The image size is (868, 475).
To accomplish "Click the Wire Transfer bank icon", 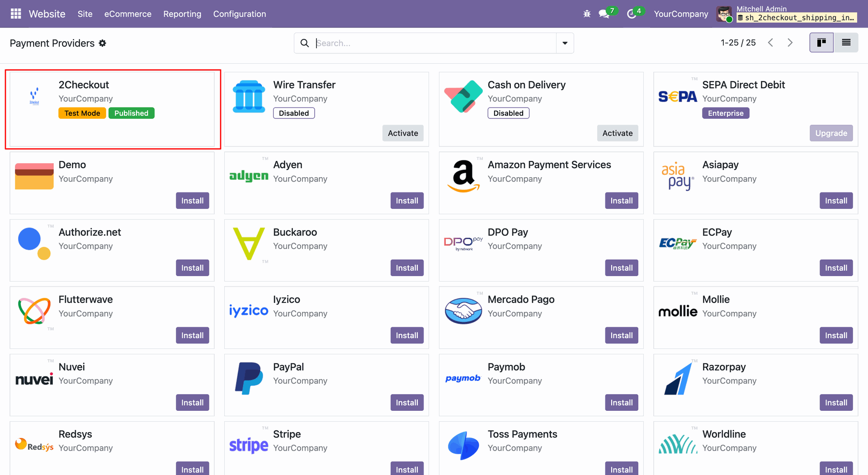I will pyautogui.click(x=249, y=96).
